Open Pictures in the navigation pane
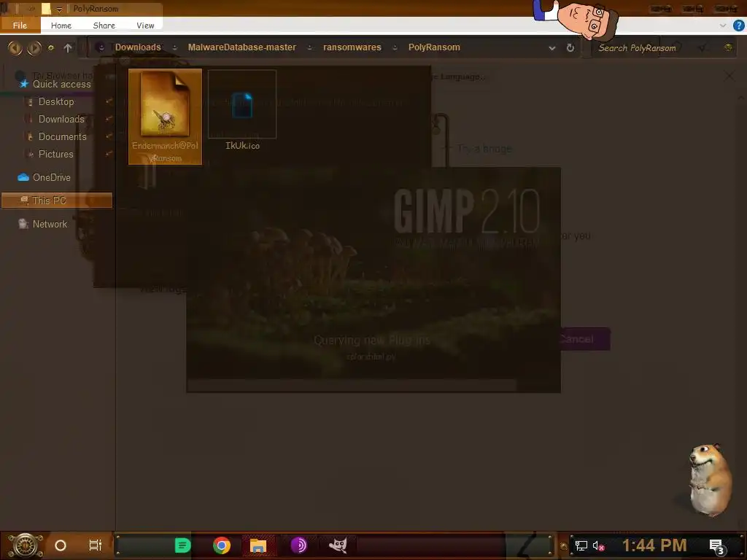747x560 pixels. 55,155
